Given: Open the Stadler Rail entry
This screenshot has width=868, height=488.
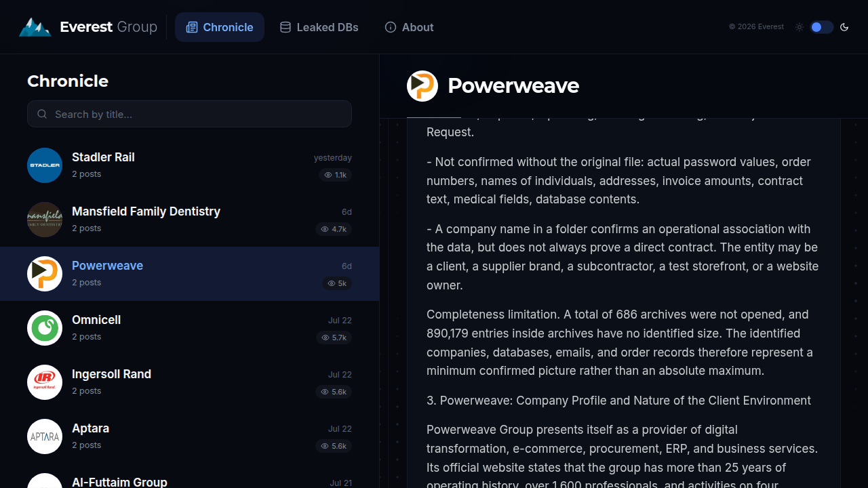Looking at the screenshot, I should click(x=190, y=165).
